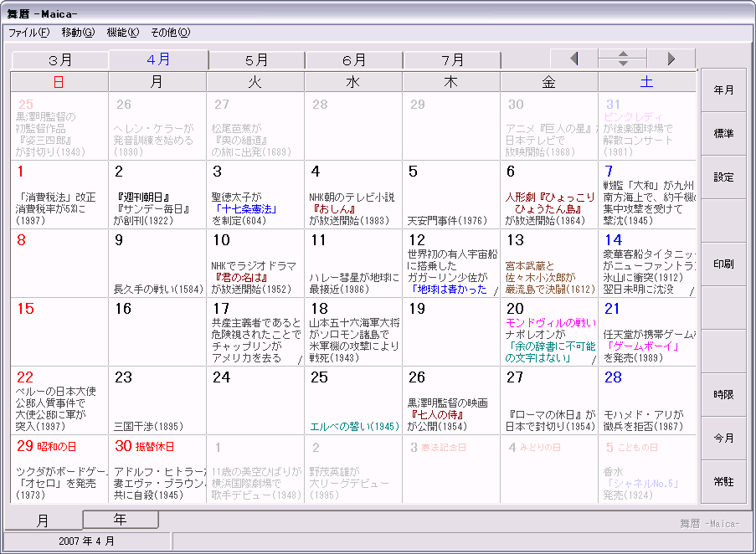This screenshot has height=554, width=756.
Task: Click the previous month left arrow
Action: [x=573, y=59]
